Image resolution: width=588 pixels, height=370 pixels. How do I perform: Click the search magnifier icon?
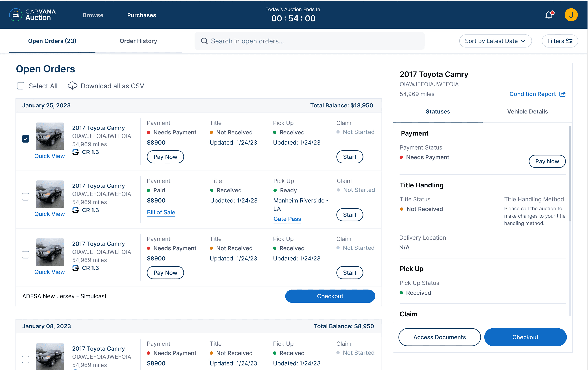coord(204,41)
